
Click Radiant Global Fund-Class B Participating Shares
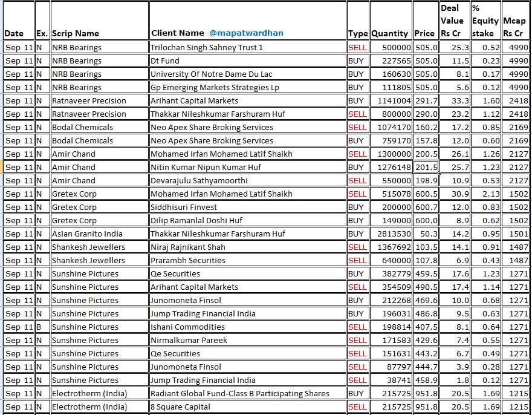tap(248, 393)
